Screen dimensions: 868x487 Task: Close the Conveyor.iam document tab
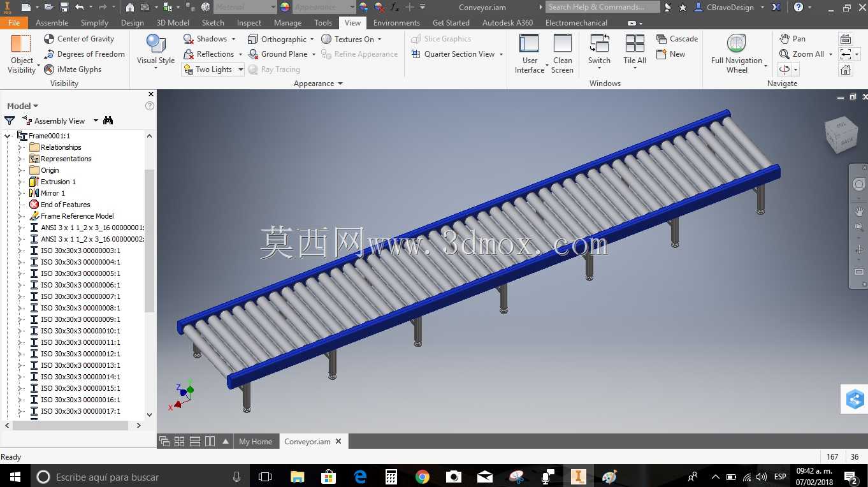pos(338,441)
